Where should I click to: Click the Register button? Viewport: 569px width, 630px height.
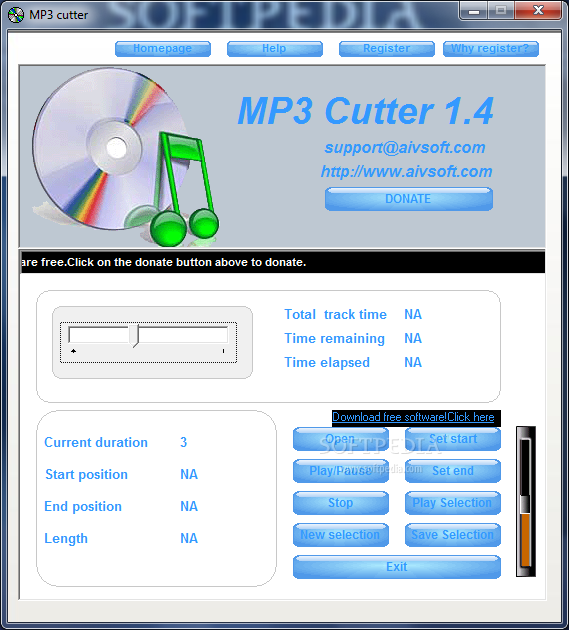click(x=387, y=49)
